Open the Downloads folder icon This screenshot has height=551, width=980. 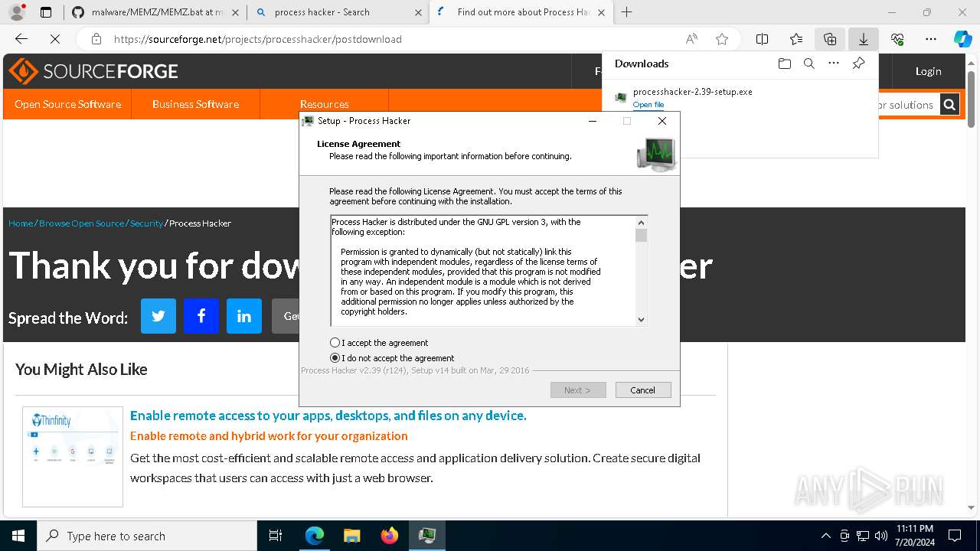pyautogui.click(x=784, y=64)
